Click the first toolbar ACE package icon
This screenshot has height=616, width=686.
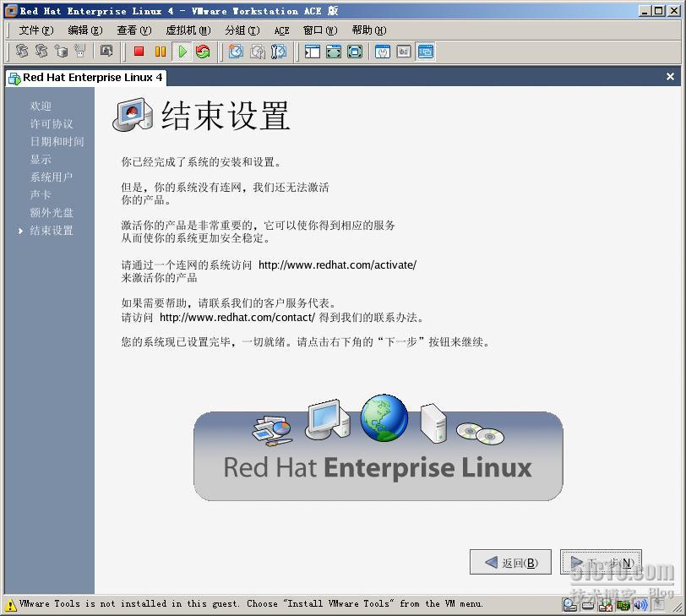pyautogui.click(x=22, y=52)
